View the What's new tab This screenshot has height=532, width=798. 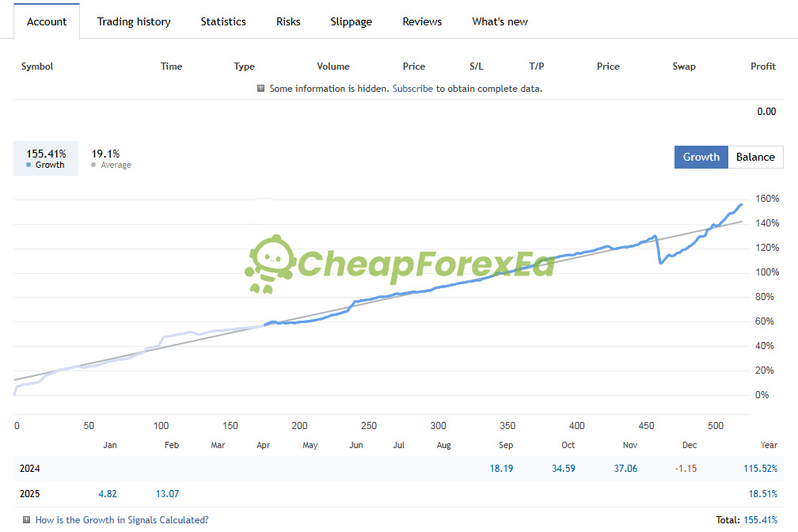coord(500,21)
